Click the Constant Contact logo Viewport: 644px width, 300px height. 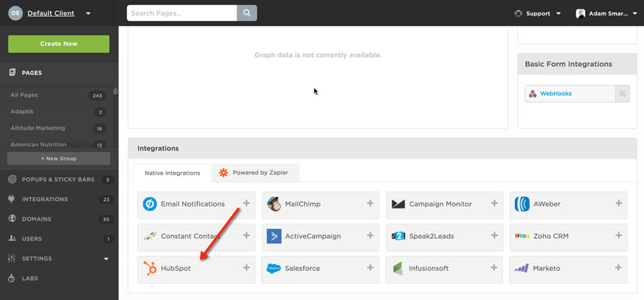click(x=150, y=236)
